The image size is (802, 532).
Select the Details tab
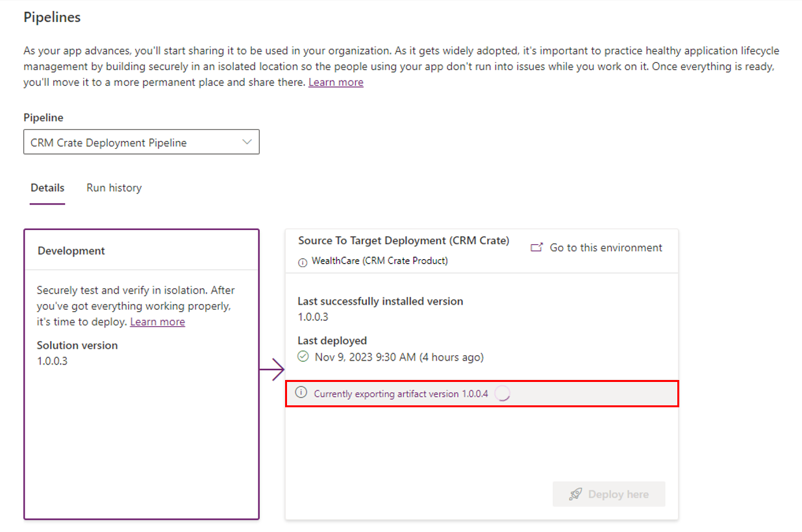point(47,188)
